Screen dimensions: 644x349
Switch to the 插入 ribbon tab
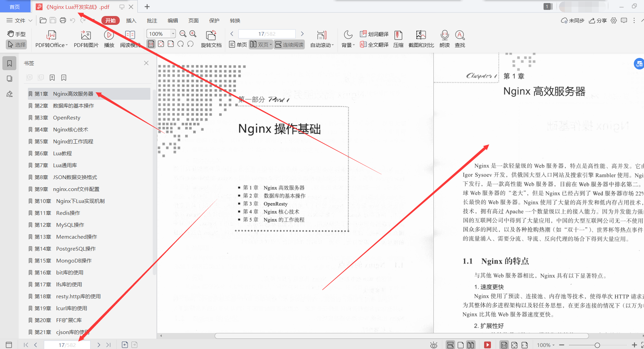131,20
